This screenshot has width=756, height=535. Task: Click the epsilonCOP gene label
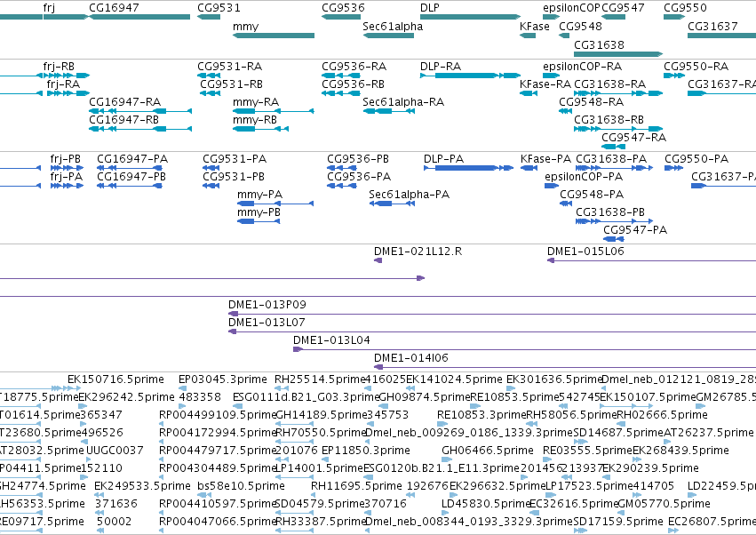(x=571, y=8)
